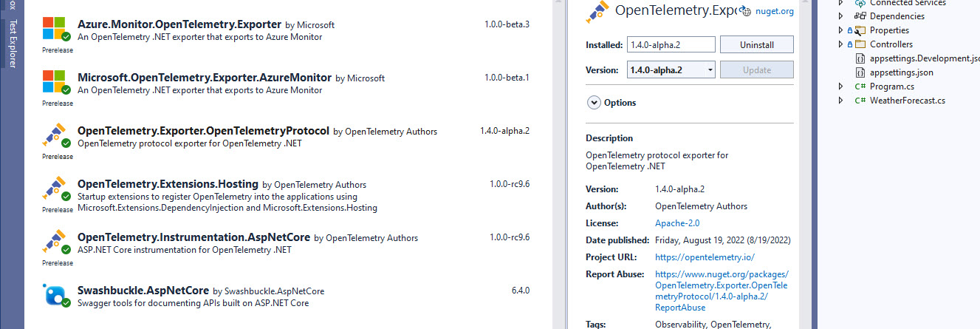Screen dimensions: 980x329
Task: Click the Properties wrench icon in Solution Explorer
Action: [x=860, y=30]
